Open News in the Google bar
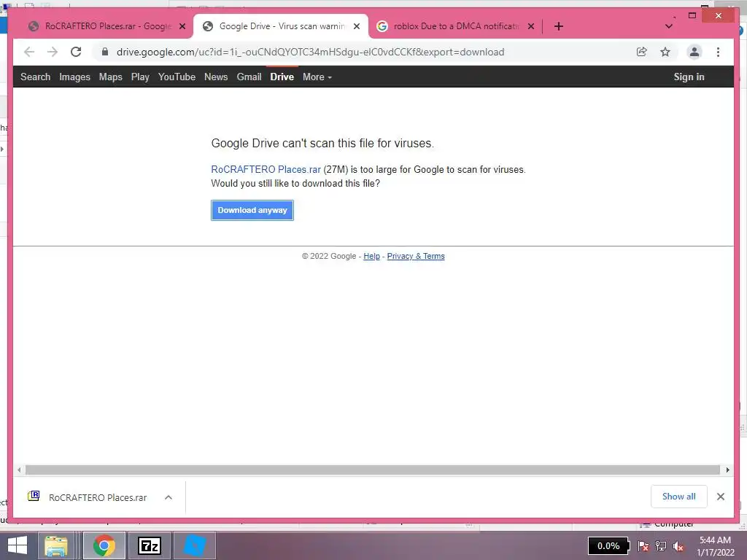747x560 pixels. pos(216,77)
